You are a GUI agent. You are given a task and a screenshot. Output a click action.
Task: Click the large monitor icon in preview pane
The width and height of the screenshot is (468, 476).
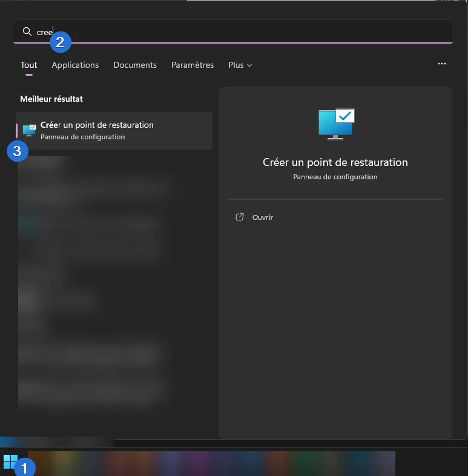(x=336, y=124)
